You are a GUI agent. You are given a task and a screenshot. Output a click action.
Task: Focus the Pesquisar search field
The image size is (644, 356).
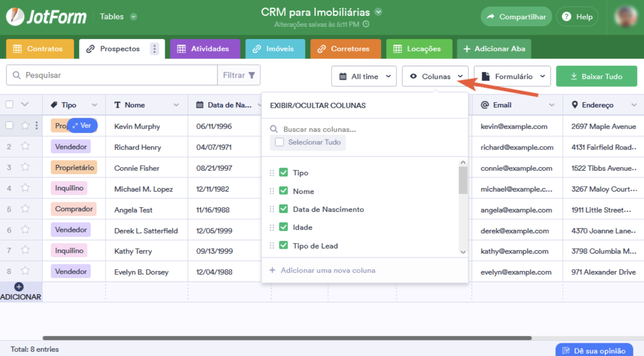click(x=112, y=75)
